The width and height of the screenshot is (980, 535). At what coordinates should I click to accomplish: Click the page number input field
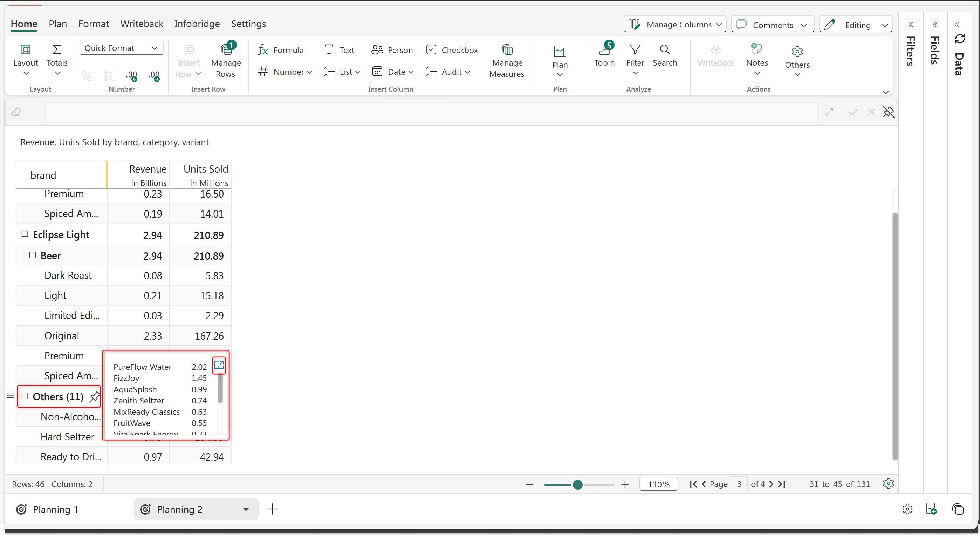[739, 484]
